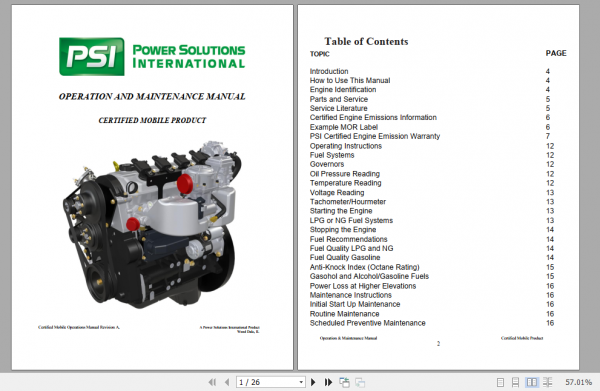Click 'Power Solutions International' cover text
This screenshot has width=600, height=391.
(x=189, y=57)
